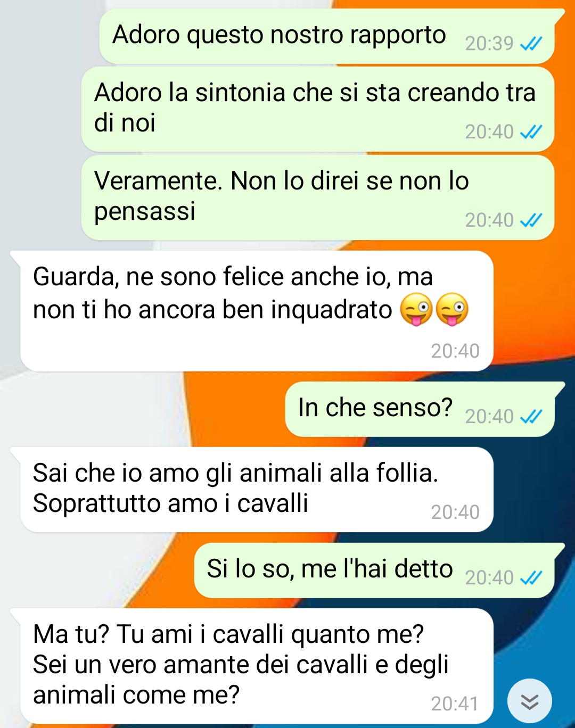
Task: Tap the second winking tongue emoji
Action: click(452, 309)
